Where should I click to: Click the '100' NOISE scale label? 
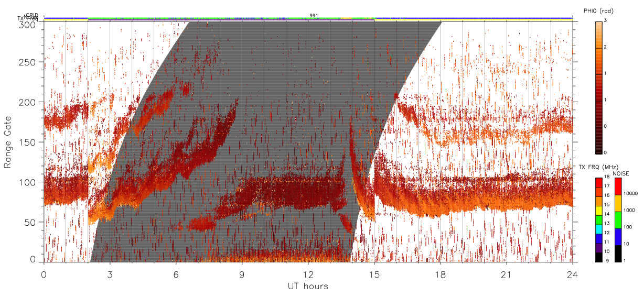pyautogui.click(x=627, y=227)
